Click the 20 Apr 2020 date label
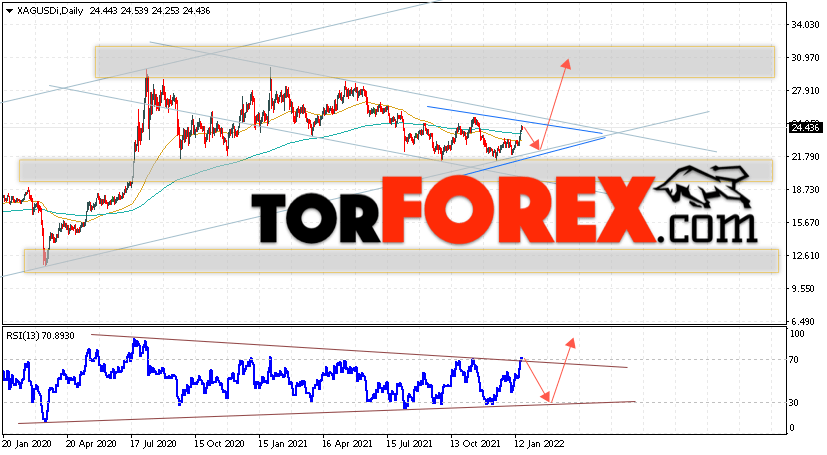Viewport: 827px width, 455px height. [x=91, y=444]
